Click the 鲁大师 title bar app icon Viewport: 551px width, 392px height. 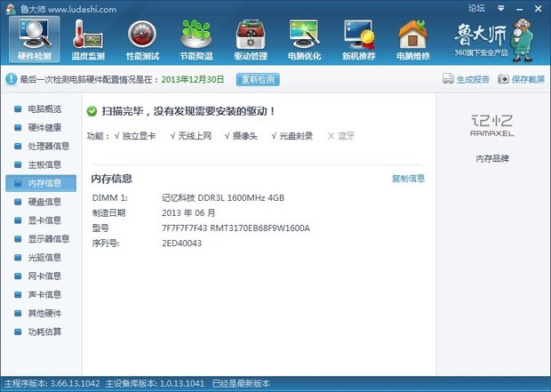coord(11,9)
